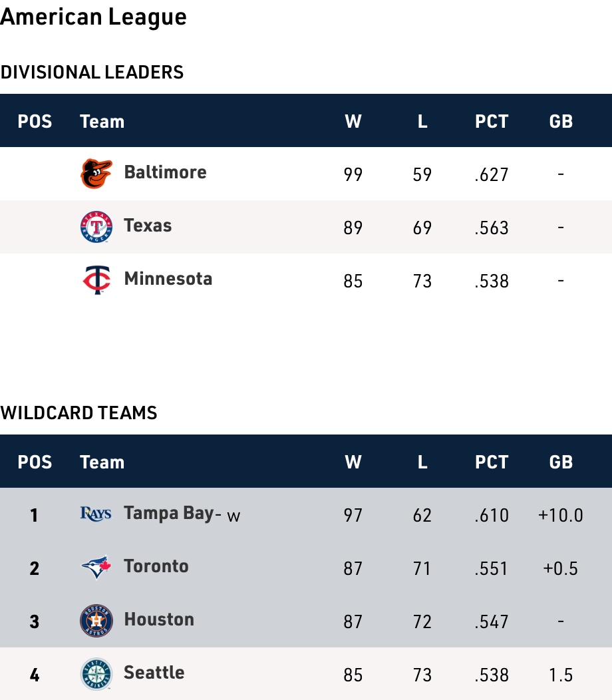Click the Houston Astros logo

[x=96, y=621]
